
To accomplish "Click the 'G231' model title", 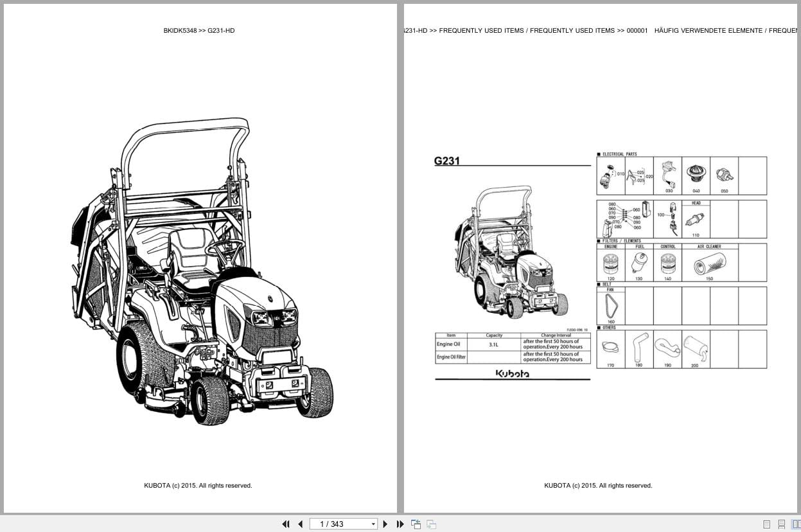I will click(x=447, y=161).
